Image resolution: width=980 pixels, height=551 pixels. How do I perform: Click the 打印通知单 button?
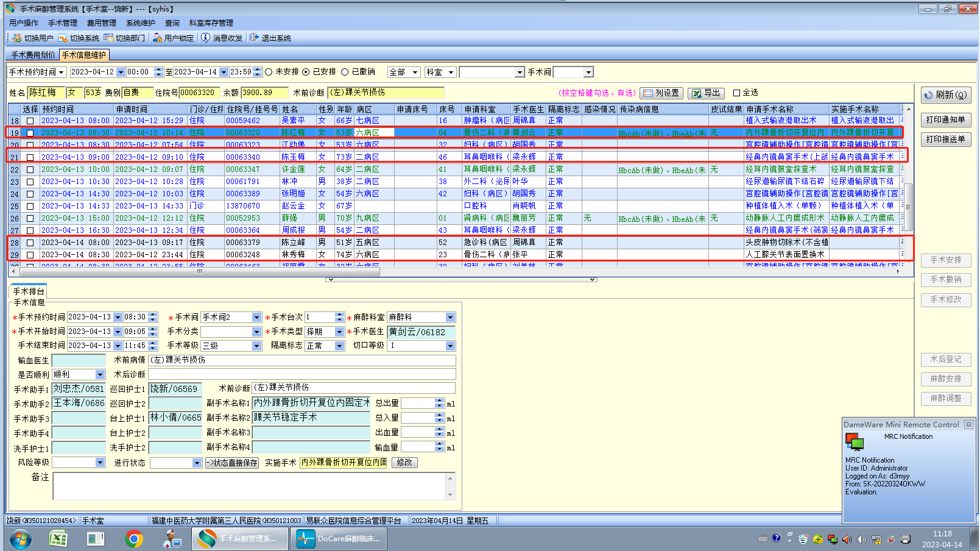coord(945,120)
